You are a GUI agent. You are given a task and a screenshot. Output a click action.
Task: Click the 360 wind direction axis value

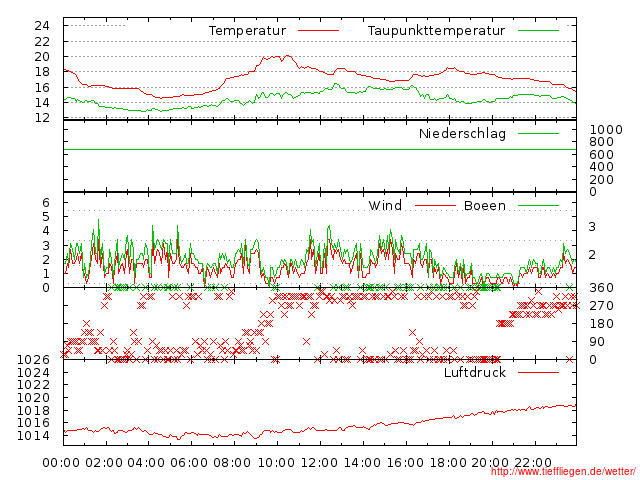coord(601,288)
